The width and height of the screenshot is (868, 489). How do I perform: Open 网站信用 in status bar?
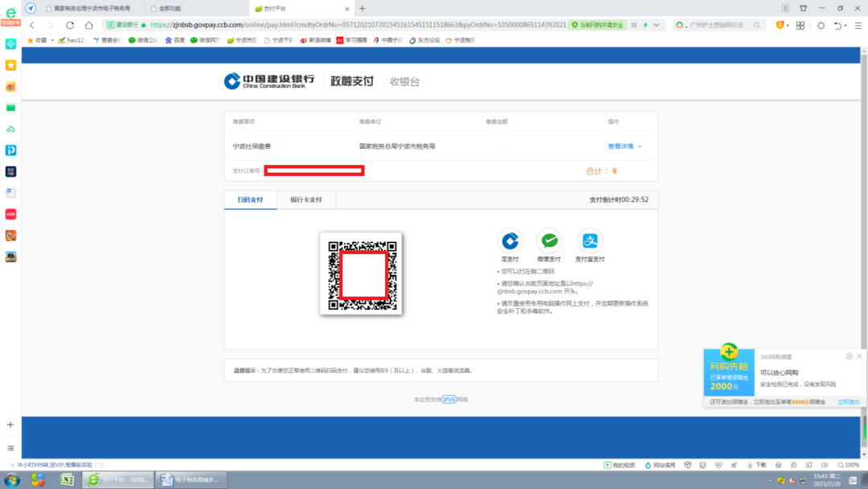point(660,465)
